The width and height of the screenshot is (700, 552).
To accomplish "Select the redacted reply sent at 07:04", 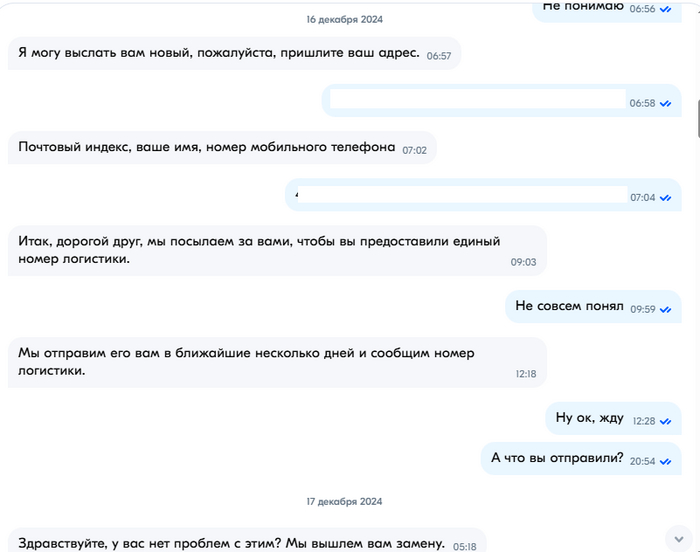I will click(x=460, y=194).
